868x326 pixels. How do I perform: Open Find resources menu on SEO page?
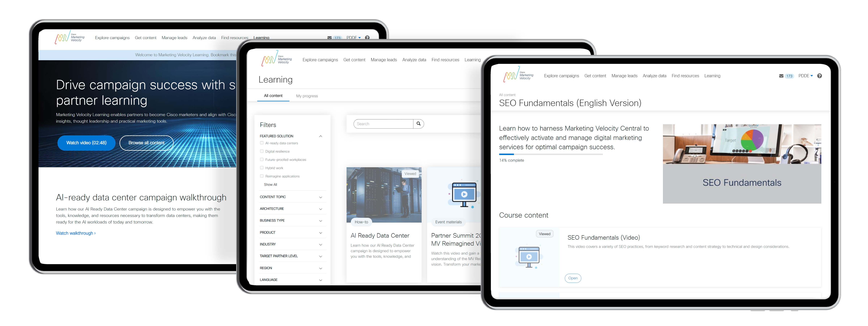(x=685, y=76)
